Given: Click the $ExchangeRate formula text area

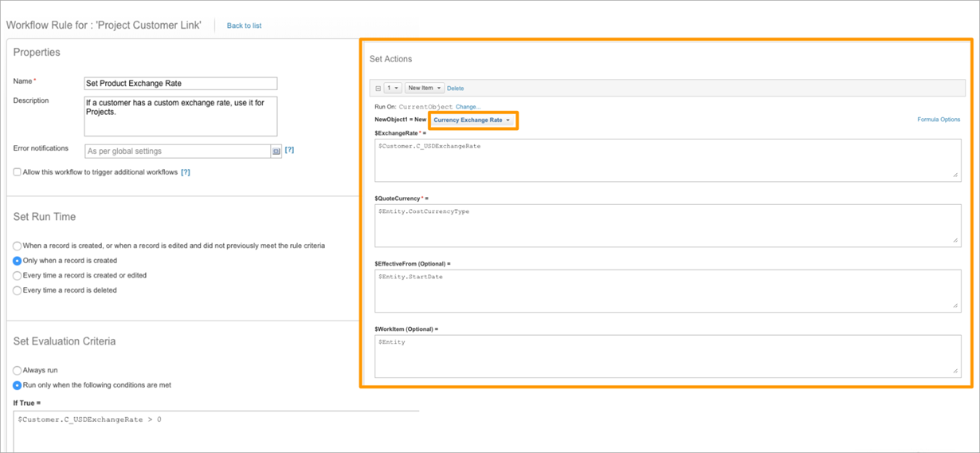Looking at the screenshot, I should point(668,160).
